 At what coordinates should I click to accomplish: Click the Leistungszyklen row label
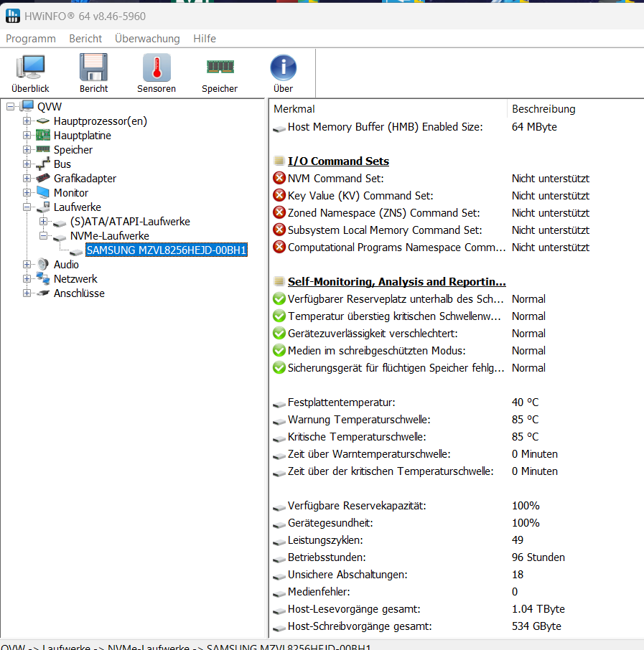(x=325, y=540)
